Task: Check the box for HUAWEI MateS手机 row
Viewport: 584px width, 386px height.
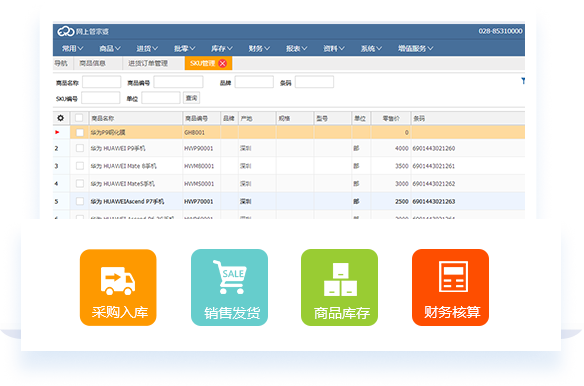Action: point(80,184)
